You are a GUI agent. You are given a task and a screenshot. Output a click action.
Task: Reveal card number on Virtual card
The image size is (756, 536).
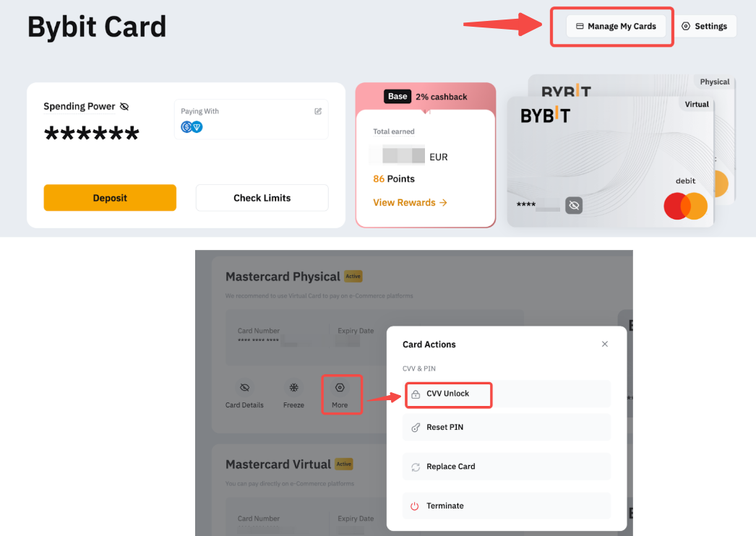click(x=574, y=206)
